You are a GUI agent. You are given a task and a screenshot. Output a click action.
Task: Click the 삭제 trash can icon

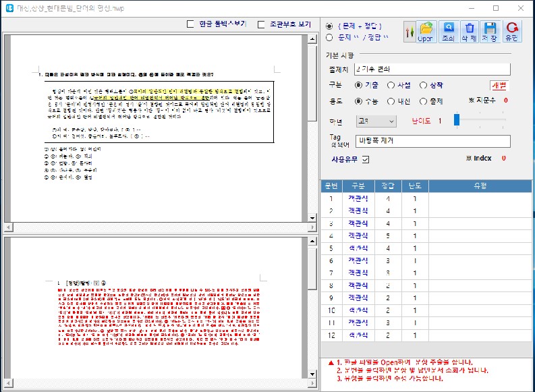coord(470,31)
